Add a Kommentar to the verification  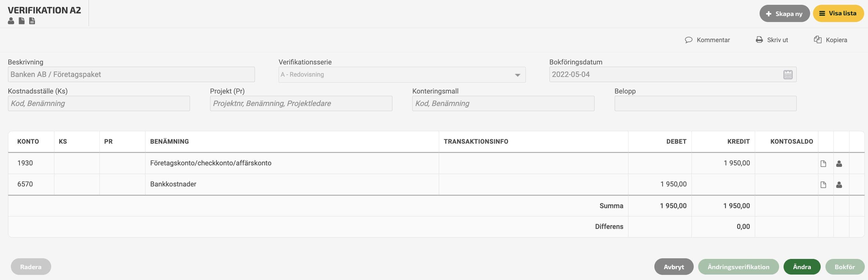[x=707, y=40]
